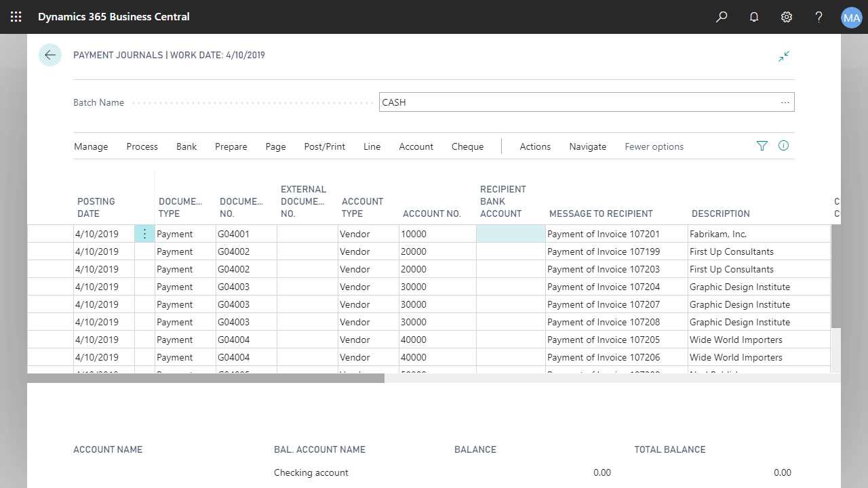Open the Cheque menu

(468, 146)
